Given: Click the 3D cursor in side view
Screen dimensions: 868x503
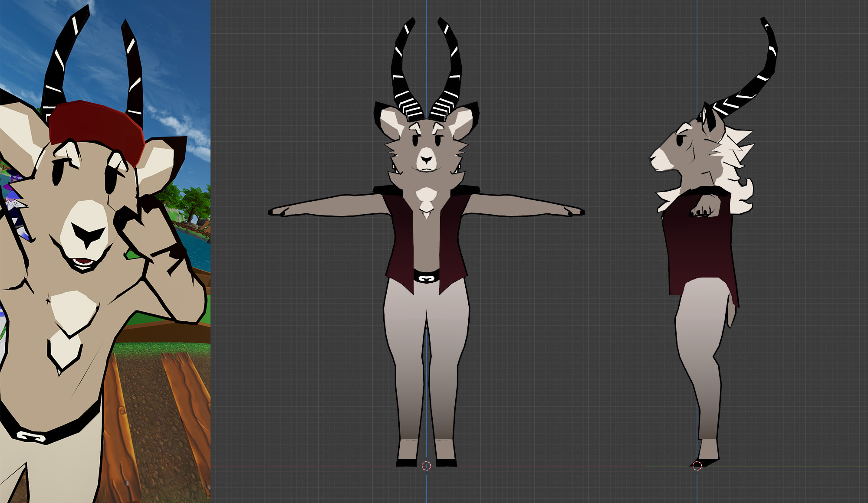Looking at the screenshot, I should pyautogui.click(x=697, y=466).
